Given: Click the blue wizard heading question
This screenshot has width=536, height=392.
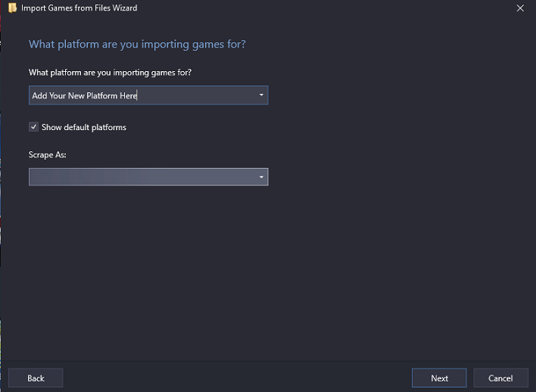Looking at the screenshot, I should tap(137, 44).
